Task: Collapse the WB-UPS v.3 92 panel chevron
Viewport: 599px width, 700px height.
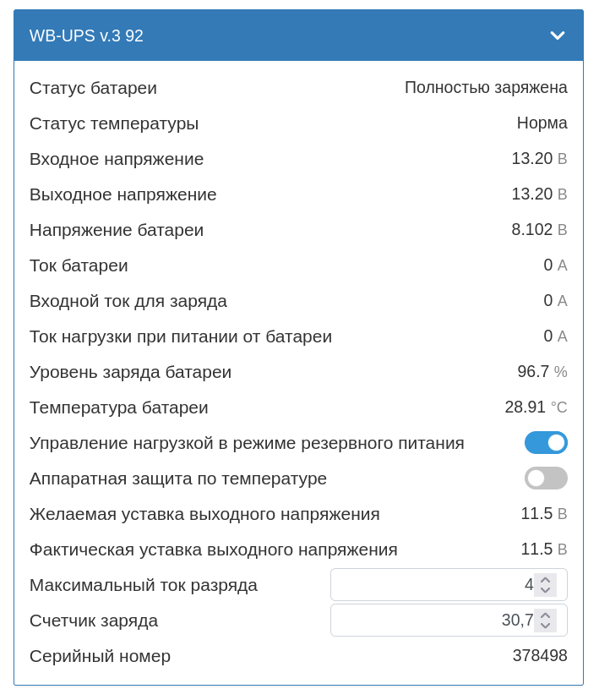Action: (557, 36)
